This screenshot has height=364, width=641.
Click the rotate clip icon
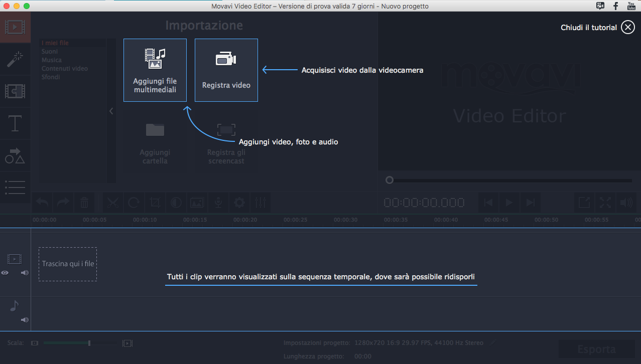point(134,203)
